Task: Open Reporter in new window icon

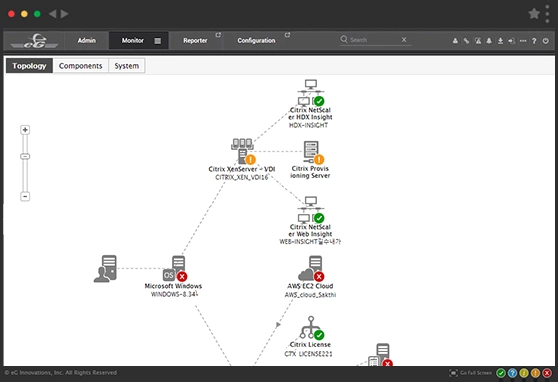Action: click(218, 35)
